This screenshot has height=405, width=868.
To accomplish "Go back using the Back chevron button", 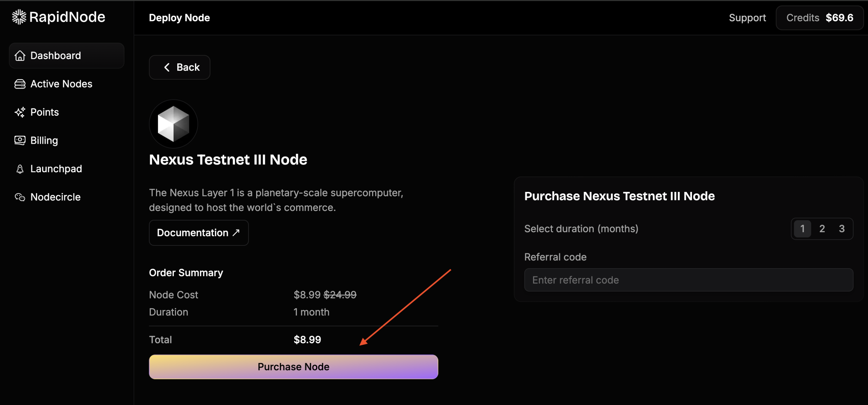I will [180, 67].
